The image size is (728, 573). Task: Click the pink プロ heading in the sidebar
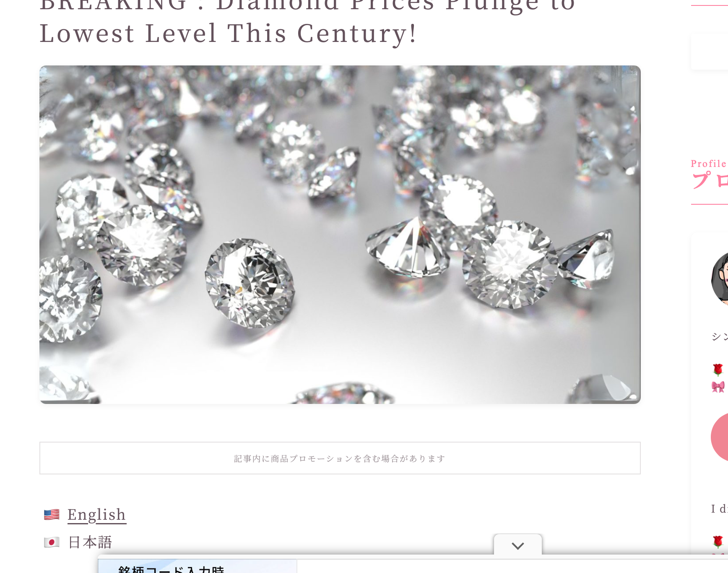click(710, 181)
